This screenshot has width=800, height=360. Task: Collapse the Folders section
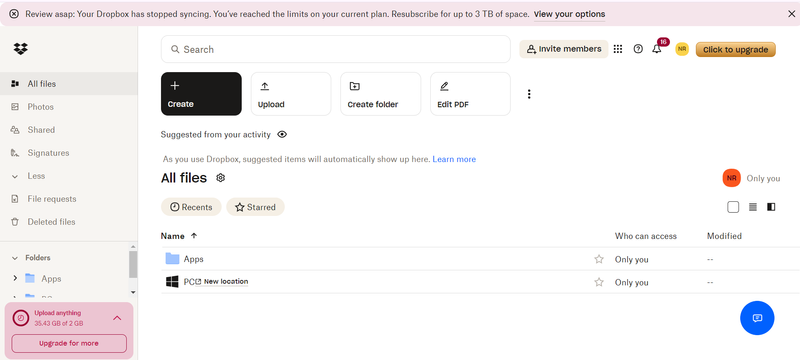(15, 258)
